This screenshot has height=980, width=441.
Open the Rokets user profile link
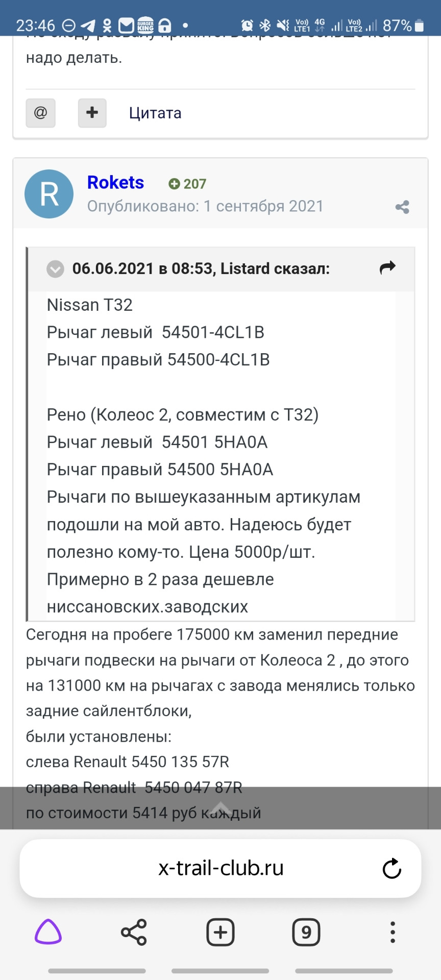[115, 182]
